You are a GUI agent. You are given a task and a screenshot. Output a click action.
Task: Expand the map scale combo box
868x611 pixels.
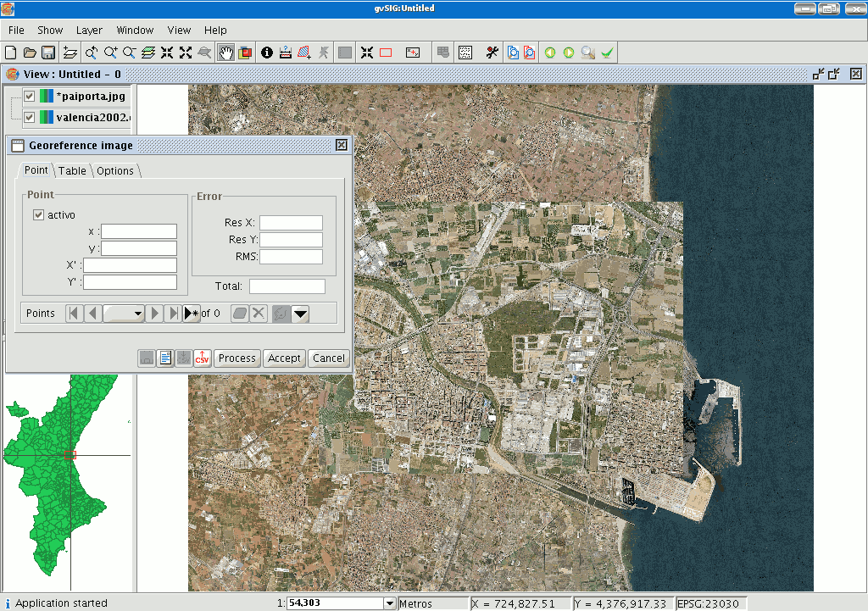coord(390,603)
